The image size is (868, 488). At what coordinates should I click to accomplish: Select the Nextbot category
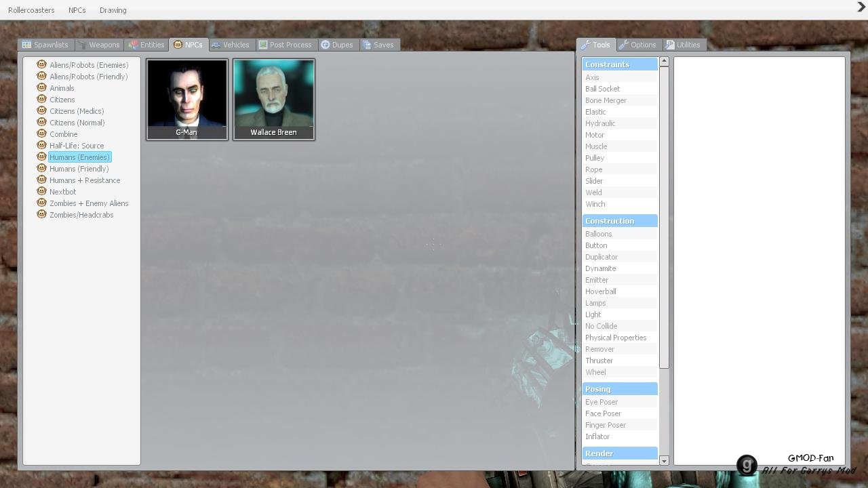(x=62, y=192)
